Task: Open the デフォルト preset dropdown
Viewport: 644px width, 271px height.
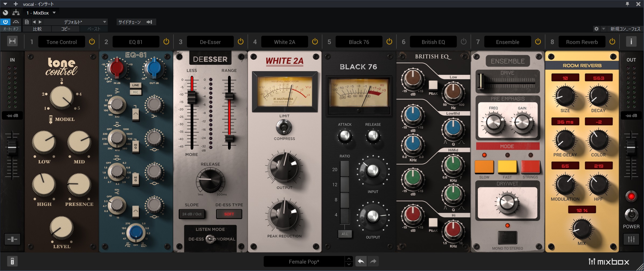Action: (75, 22)
